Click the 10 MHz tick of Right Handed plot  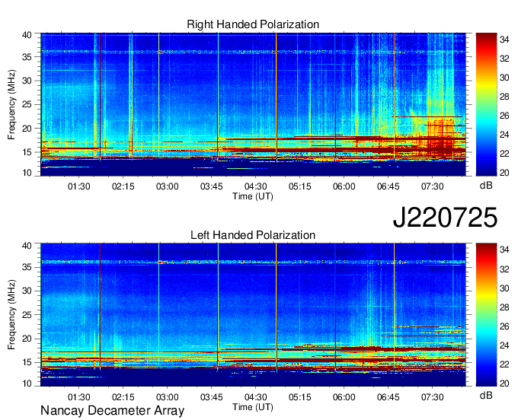(27, 173)
